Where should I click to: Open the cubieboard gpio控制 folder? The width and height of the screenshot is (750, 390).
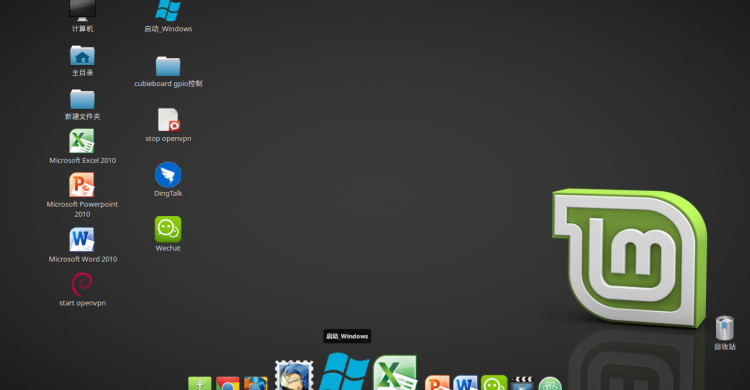(x=168, y=67)
